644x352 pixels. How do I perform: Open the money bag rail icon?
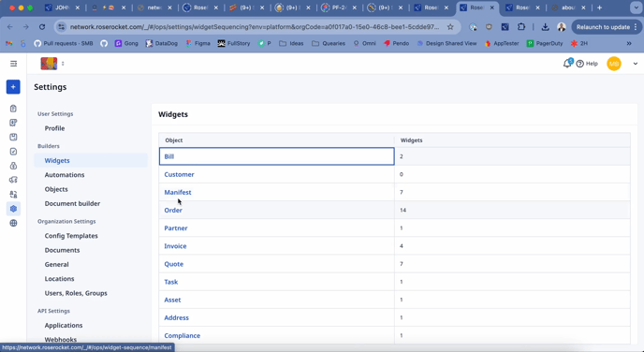[x=13, y=166]
